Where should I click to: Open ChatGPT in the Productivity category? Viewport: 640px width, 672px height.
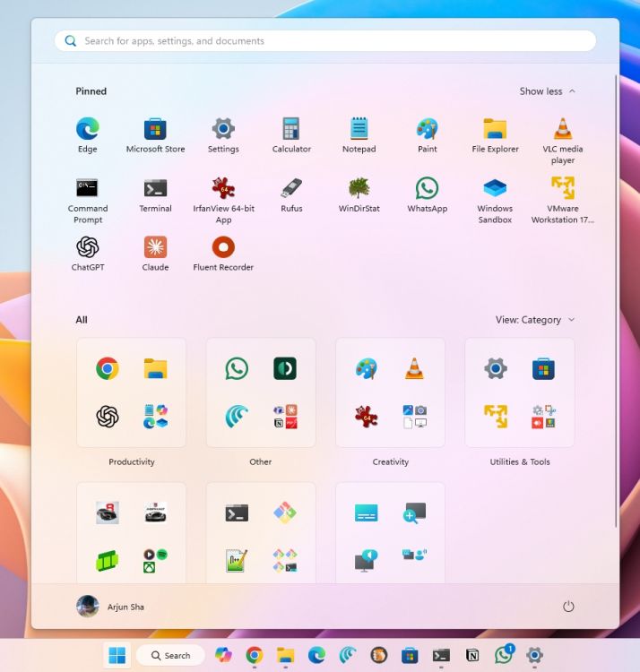point(108,416)
